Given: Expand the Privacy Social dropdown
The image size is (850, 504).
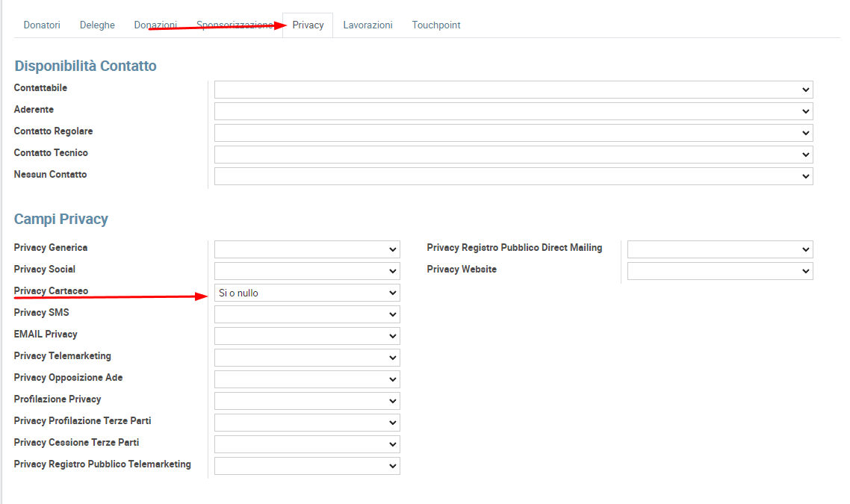Looking at the screenshot, I should click(307, 271).
